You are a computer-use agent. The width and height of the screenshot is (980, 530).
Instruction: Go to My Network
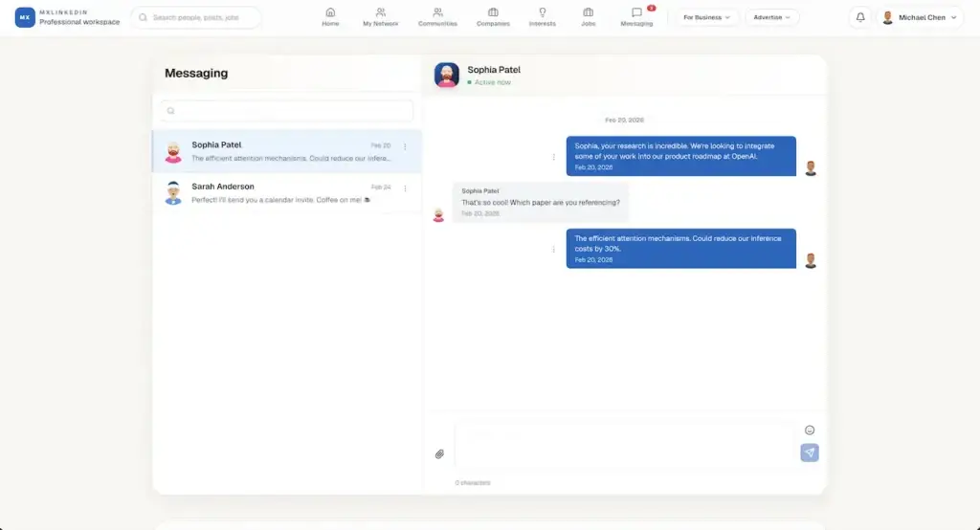click(x=380, y=17)
